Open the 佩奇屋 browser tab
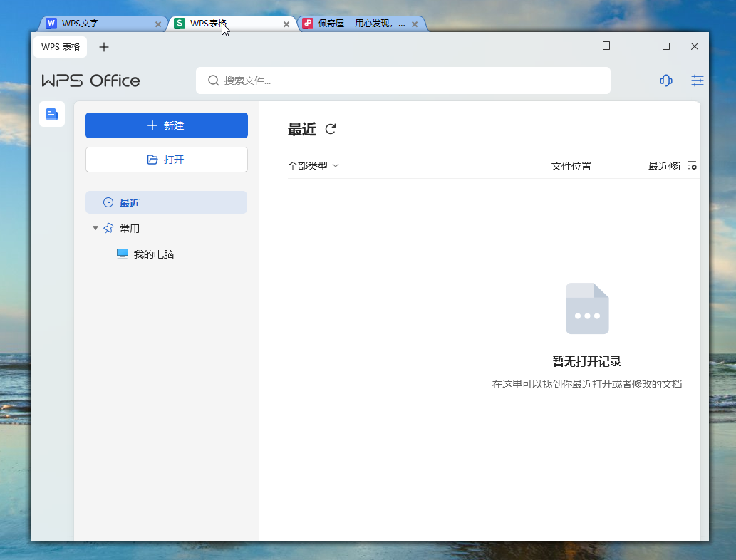Viewport: 736px width, 560px height. click(361, 24)
